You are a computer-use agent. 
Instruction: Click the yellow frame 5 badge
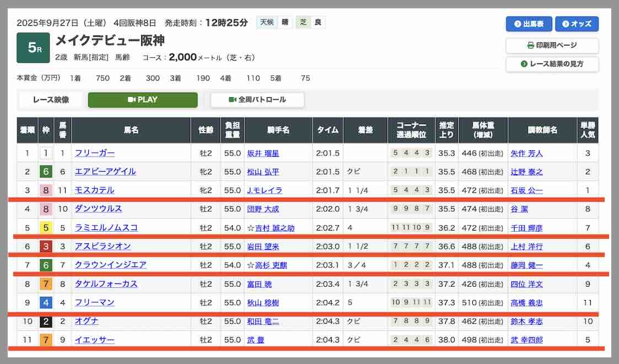point(46,228)
